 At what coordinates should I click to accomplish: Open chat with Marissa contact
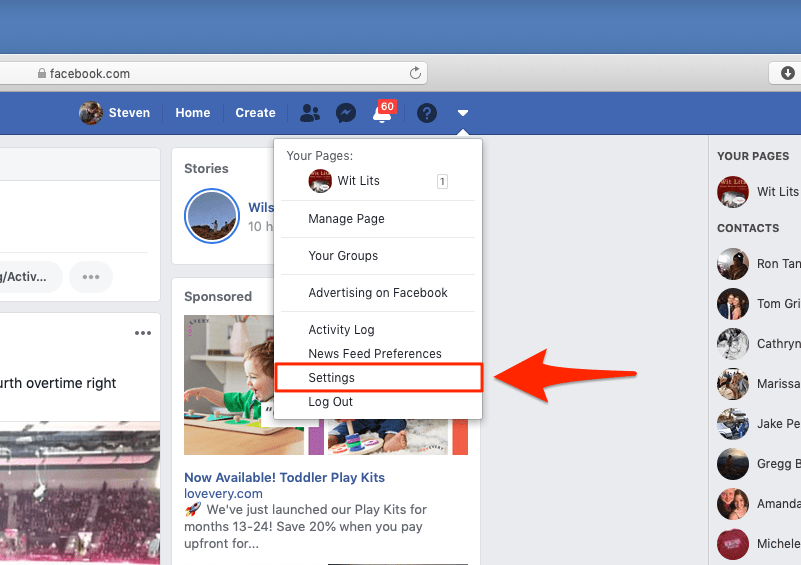(x=759, y=384)
